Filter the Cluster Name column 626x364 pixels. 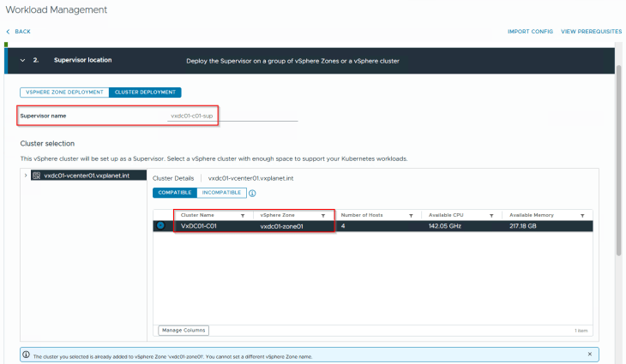click(243, 215)
